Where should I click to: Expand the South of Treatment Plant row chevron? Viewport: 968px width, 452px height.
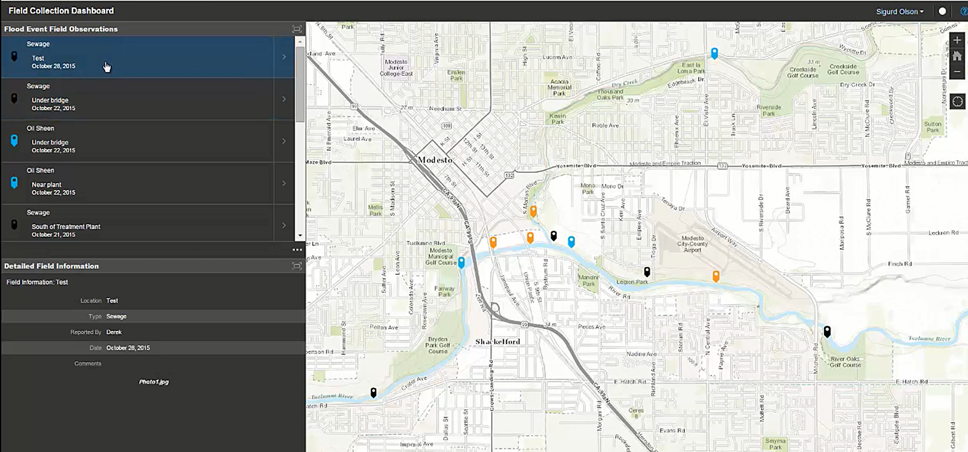[284, 225]
